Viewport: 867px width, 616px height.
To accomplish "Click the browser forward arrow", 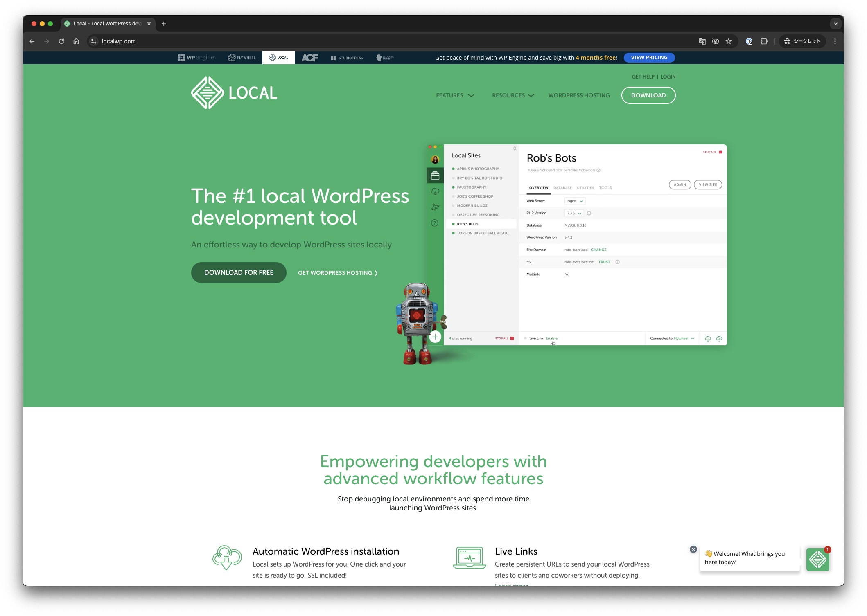I will (47, 41).
